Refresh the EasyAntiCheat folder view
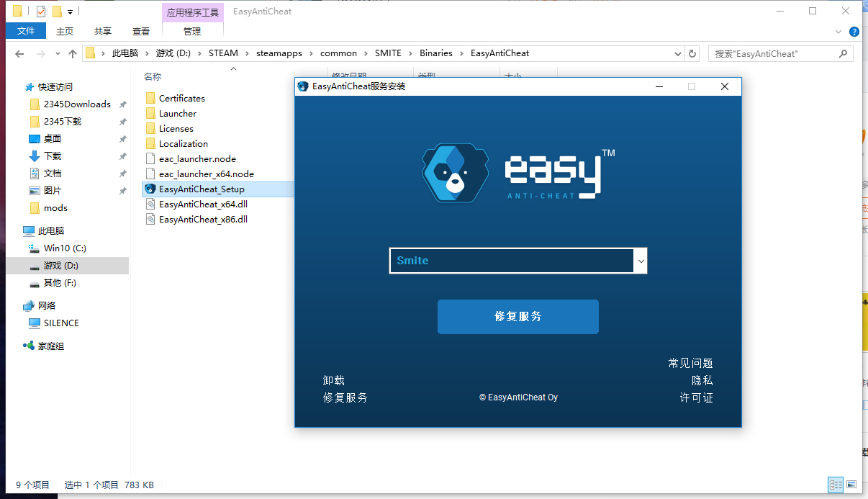 692,53
